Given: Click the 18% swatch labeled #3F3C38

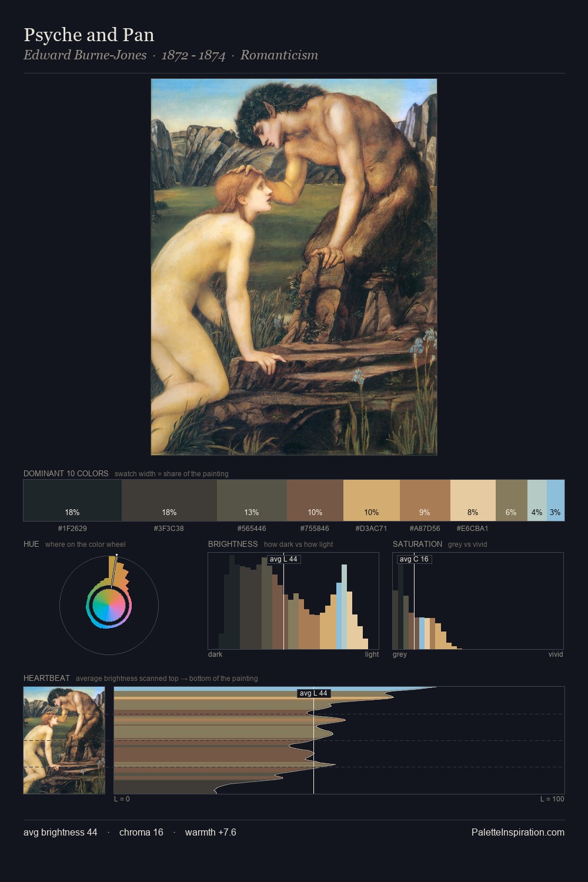Looking at the screenshot, I should [169, 500].
